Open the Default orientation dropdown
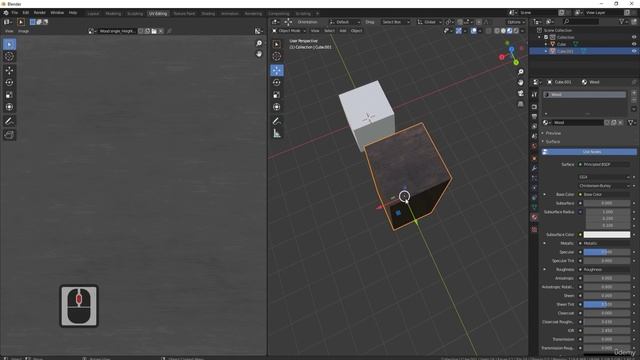The height and width of the screenshot is (360, 640). 345,22
